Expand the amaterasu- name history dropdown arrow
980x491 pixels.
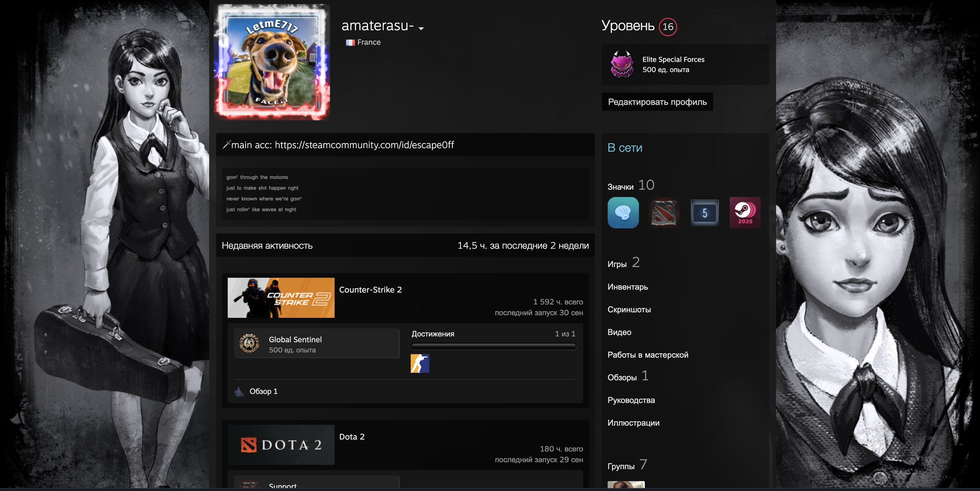pos(421,28)
